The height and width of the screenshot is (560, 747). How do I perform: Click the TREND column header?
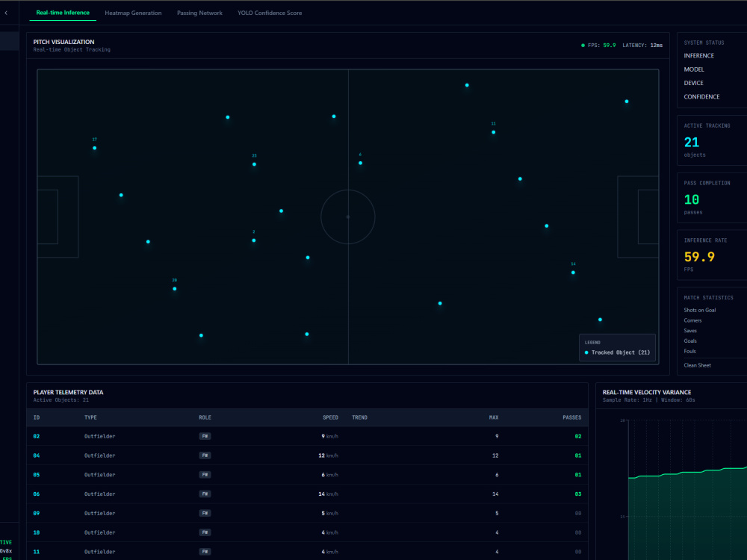[360, 417]
